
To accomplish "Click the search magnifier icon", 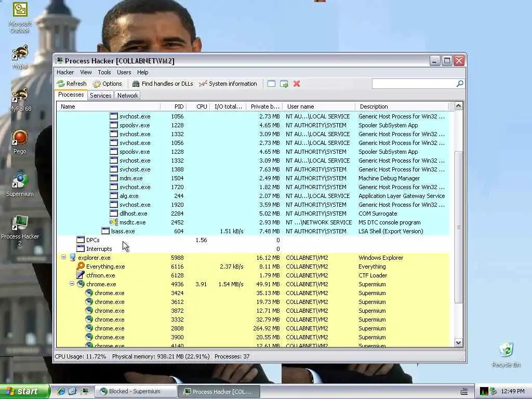I will coord(460,84).
